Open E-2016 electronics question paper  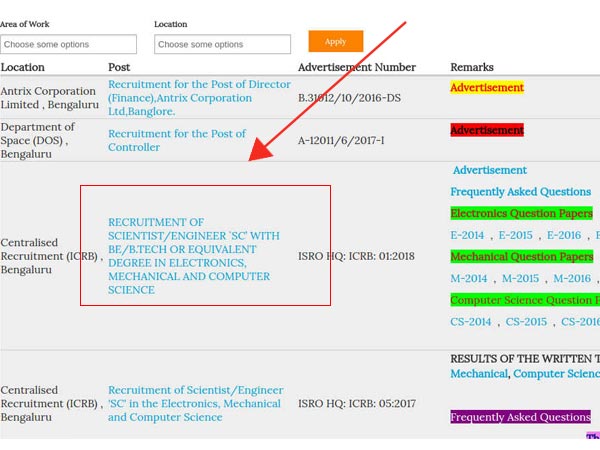[x=564, y=235]
